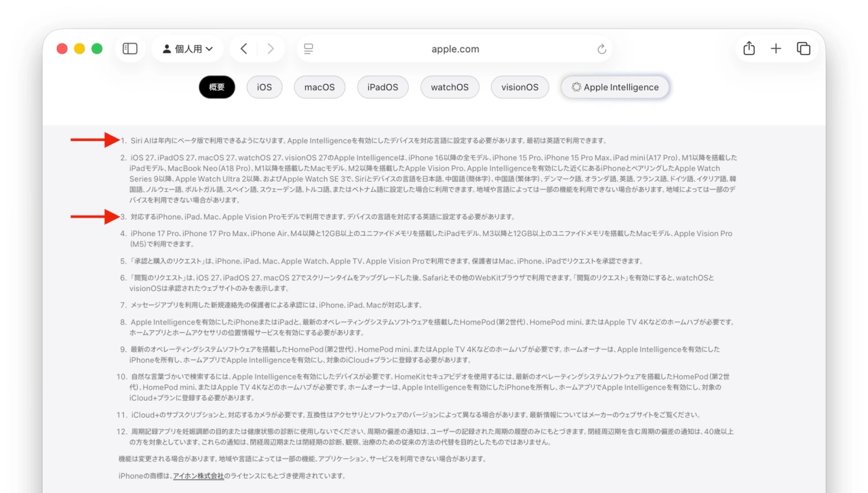Open the page reader menu icon
This screenshot has width=868, height=493.
tap(309, 49)
